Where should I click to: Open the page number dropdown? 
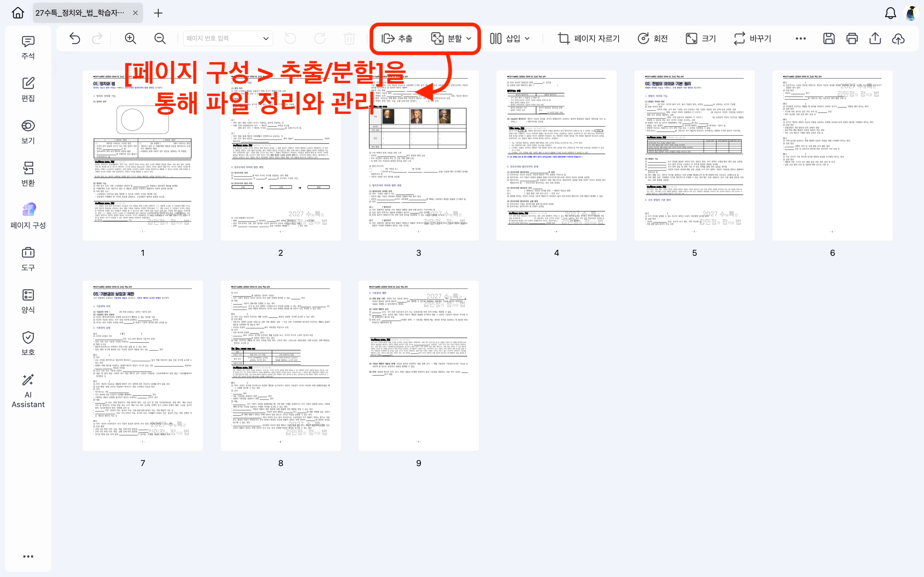tap(266, 38)
